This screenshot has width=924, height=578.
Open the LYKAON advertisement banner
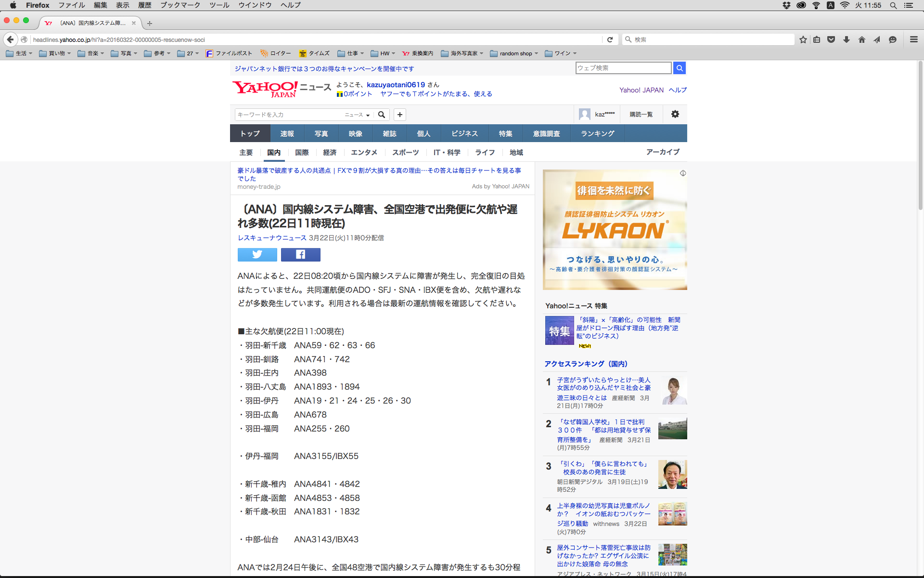(x=615, y=230)
